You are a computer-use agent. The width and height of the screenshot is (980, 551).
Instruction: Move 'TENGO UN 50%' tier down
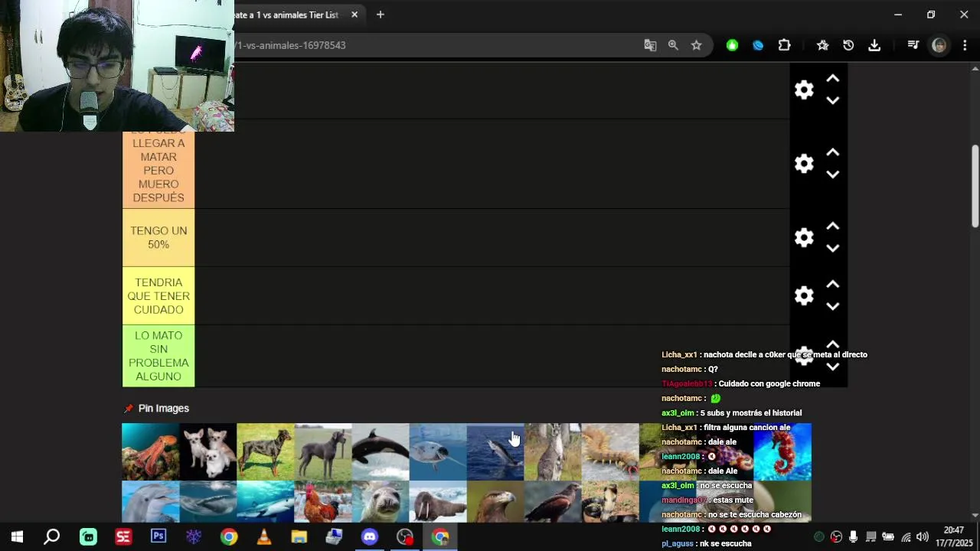tap(833, 248)
